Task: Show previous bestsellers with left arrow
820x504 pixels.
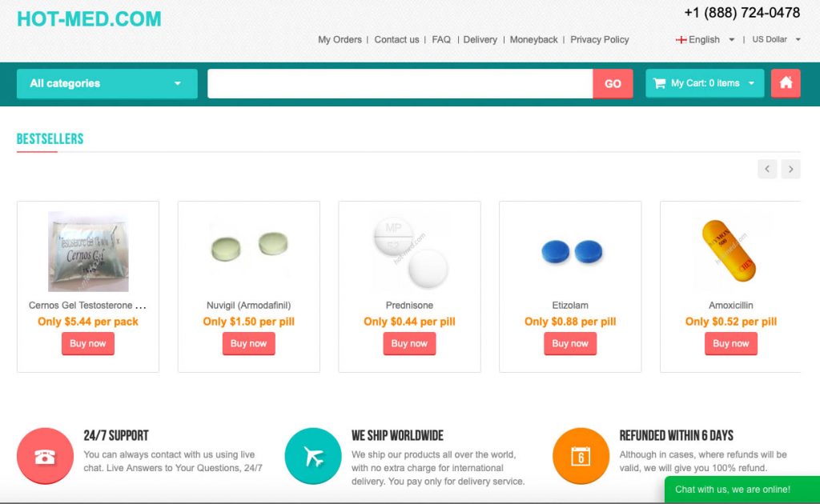Action: tap(767, 169)
